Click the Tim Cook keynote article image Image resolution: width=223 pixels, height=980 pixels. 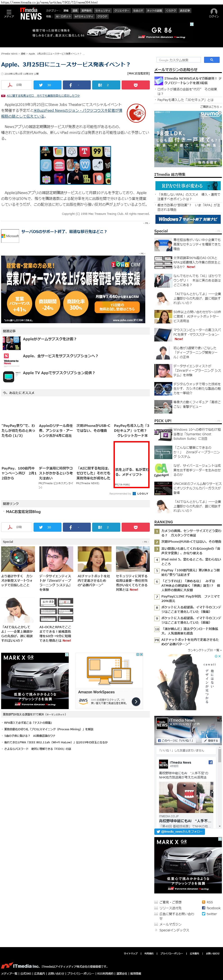[76, 165]
